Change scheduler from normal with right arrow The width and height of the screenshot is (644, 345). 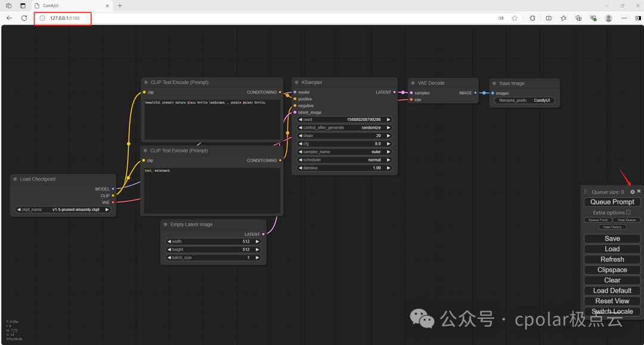pos(388,160)
